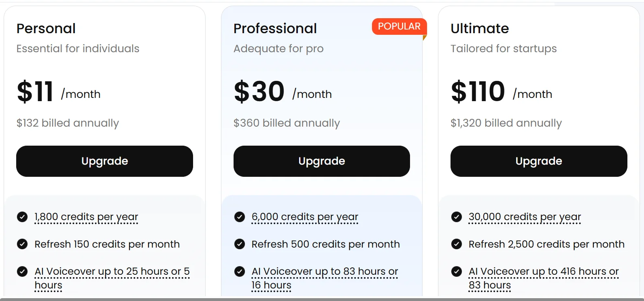Click the 30,000 credits per year text
The height and width of the screenshot is (301, 644).
tap(525, 217)
